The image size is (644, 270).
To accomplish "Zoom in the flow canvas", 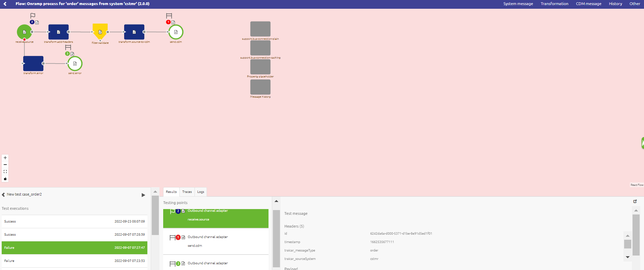I will (x=5, y=158).
